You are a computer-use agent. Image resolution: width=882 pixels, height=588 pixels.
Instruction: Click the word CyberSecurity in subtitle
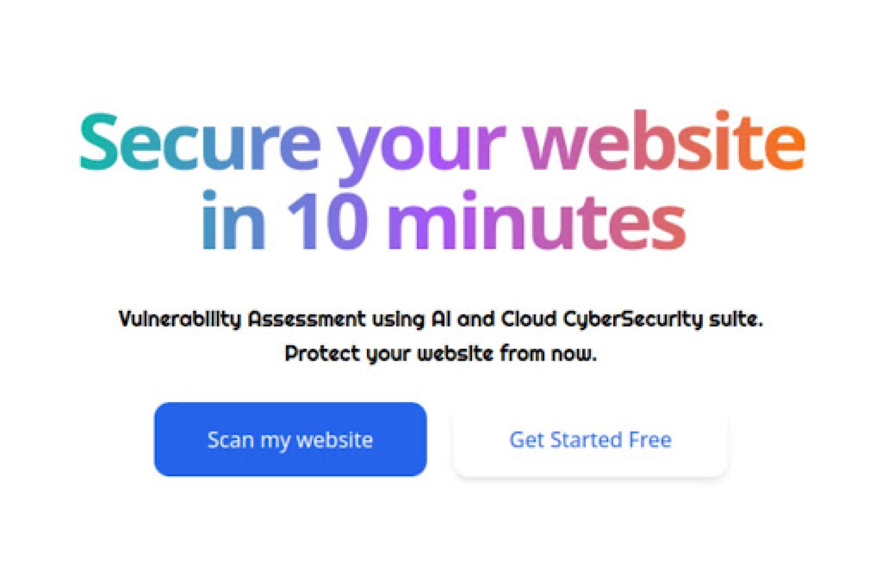point(633,320)
